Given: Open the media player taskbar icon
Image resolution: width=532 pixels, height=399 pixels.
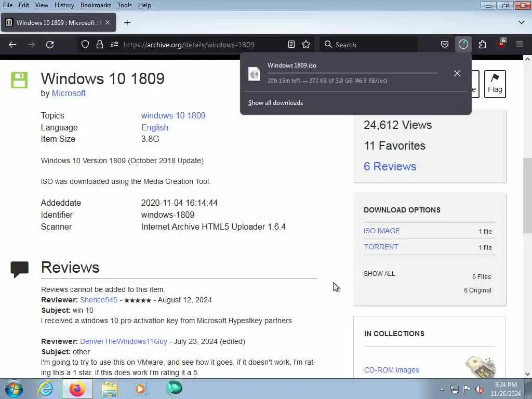Looking at the screenshot, I should coord(140,389).
